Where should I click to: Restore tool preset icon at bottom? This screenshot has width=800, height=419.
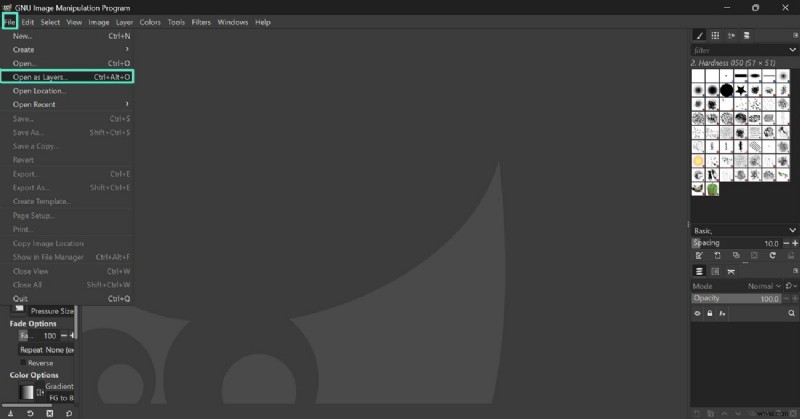click(x=30, y=413)
